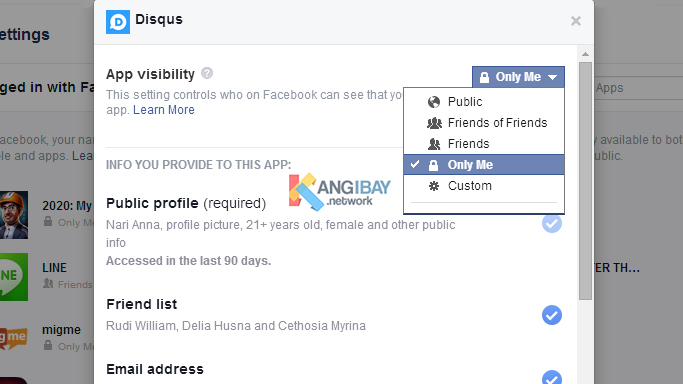Click the gear icon beside Custom

tap(434, 186)
